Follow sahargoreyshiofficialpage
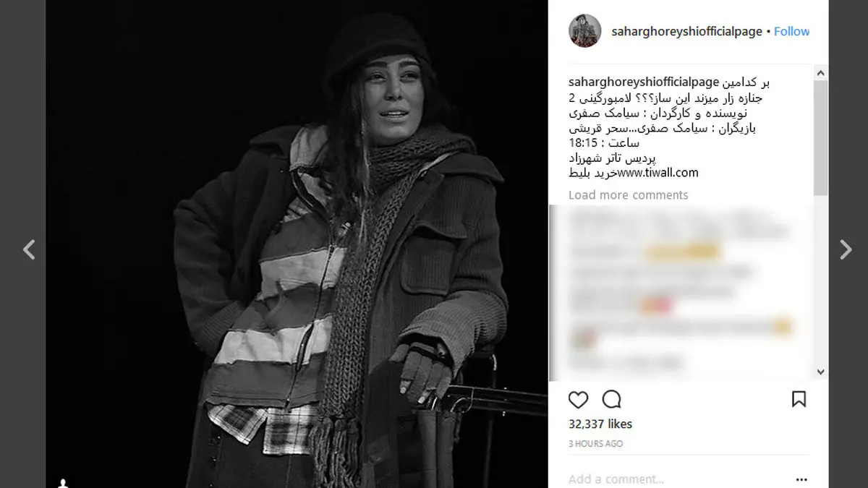 791,31
